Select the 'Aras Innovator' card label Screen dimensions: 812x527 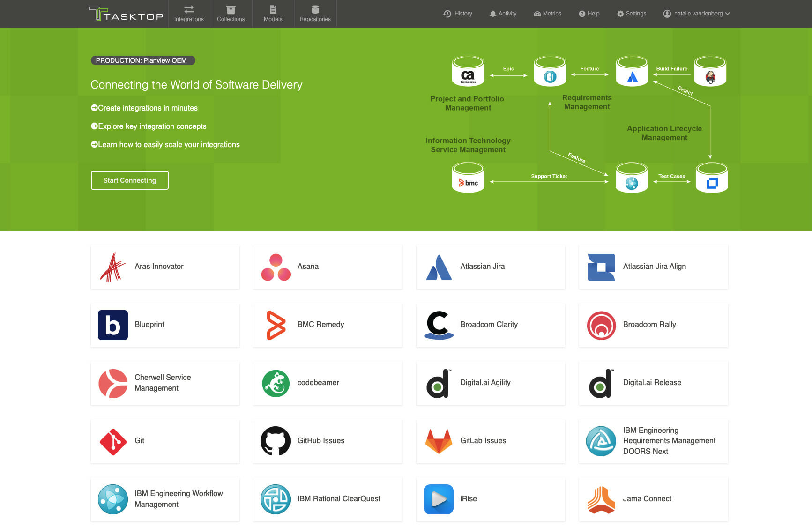(159, 267)
